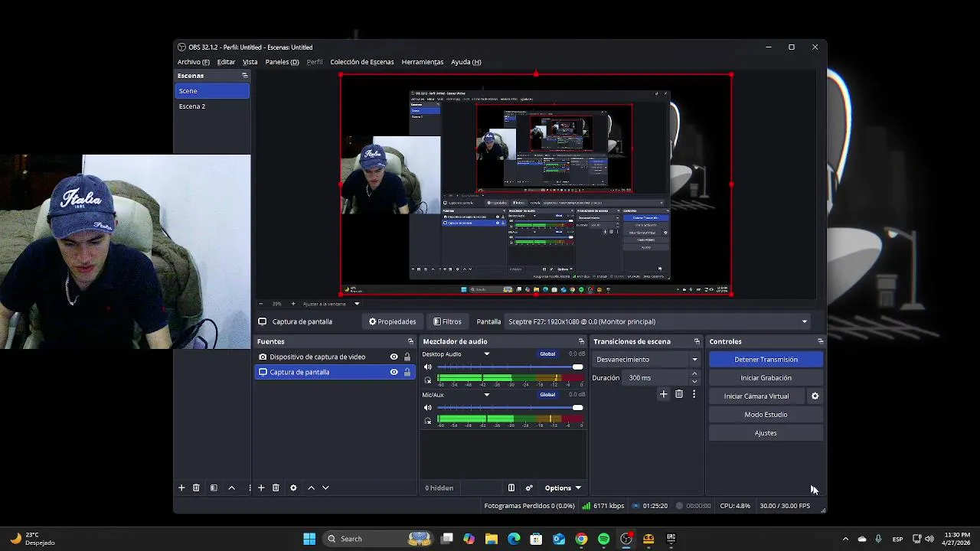Add a scene transition with plus icon

click(664, 394)
